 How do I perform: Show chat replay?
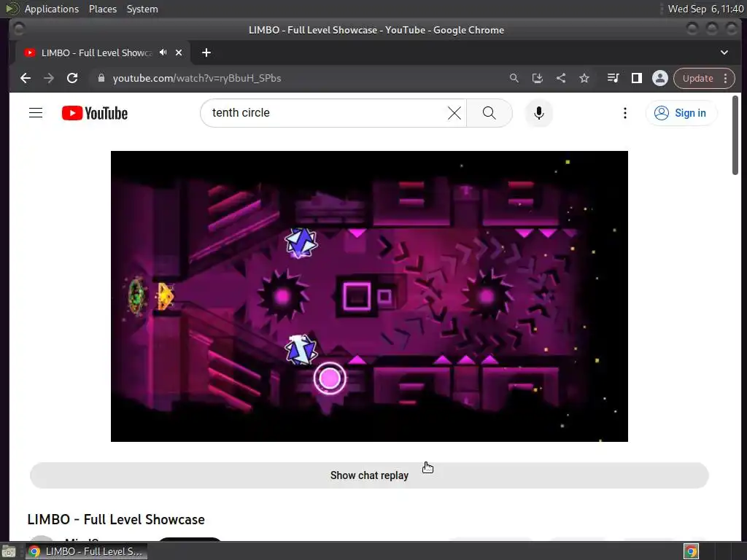pos(369,475)
